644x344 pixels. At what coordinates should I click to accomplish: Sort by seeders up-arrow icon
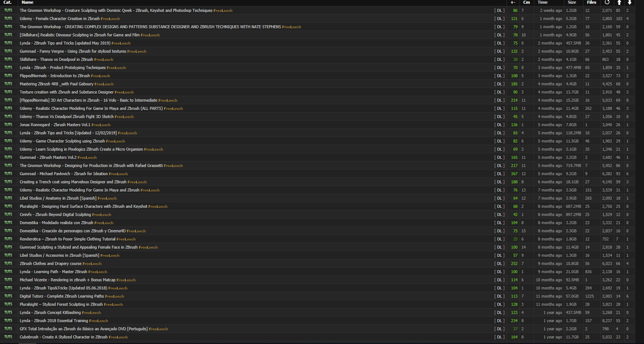tap(619, 2)
